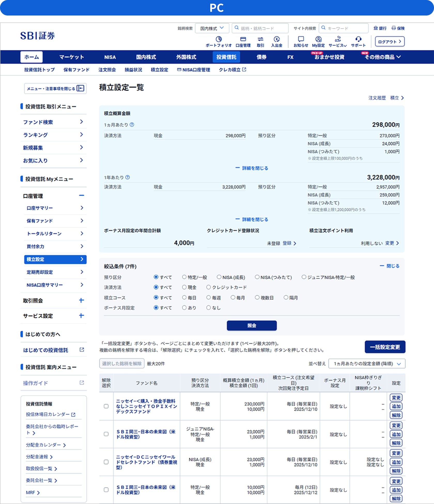Screen dimensions: 434x504
Task: Click the 一括設定変更 button
Action: [385, 347]
